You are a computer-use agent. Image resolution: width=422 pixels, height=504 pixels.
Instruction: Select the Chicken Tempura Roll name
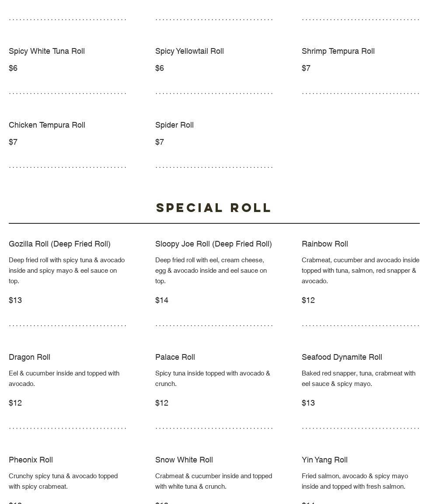click(x=47, y=125)
